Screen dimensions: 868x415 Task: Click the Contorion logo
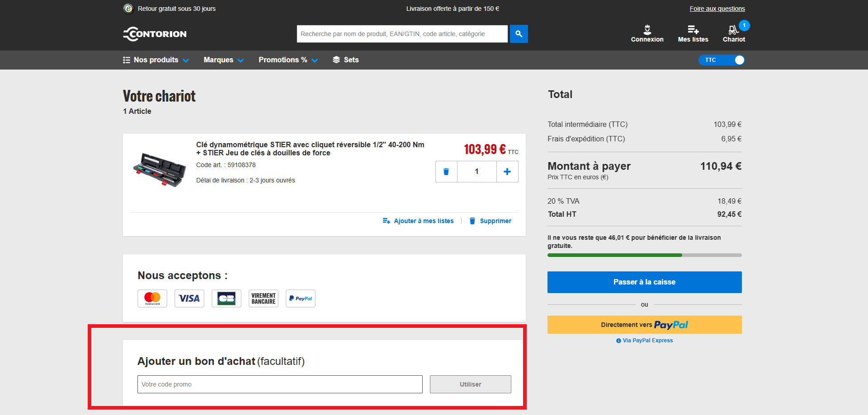click(155, 34)
